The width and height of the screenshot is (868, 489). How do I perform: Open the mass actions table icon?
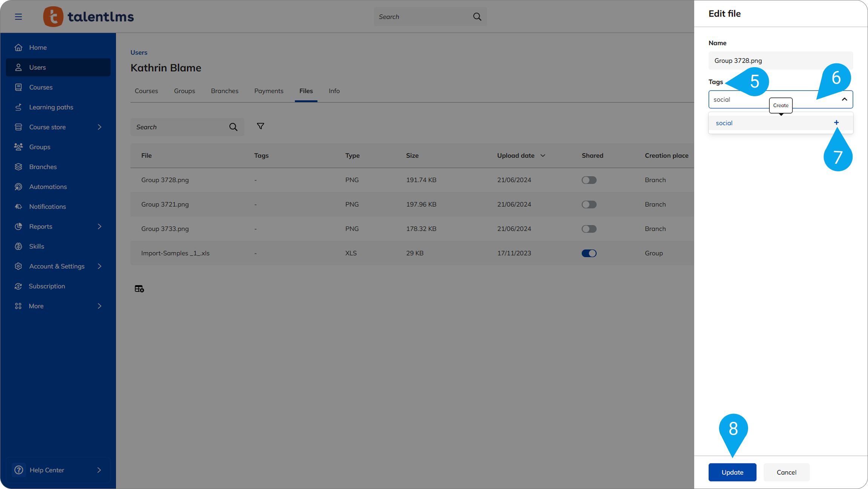139,289
